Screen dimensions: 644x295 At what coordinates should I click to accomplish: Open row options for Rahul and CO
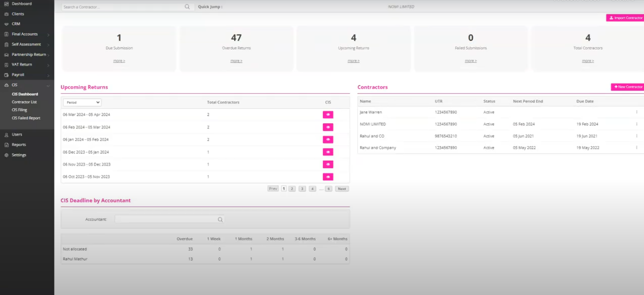tap(637, 136)
